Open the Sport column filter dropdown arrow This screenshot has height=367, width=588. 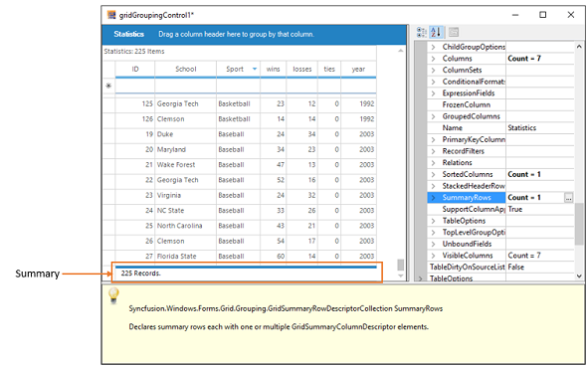[x=255, y=69]
